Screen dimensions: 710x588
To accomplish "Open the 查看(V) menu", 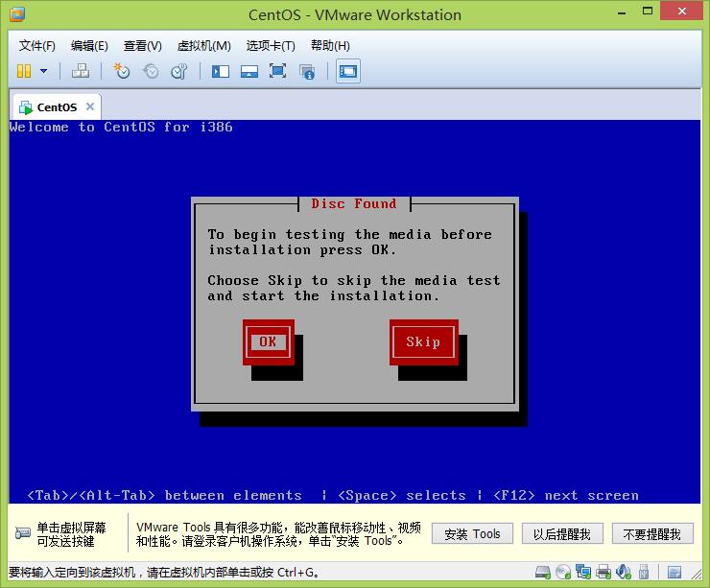I will 143,46.
